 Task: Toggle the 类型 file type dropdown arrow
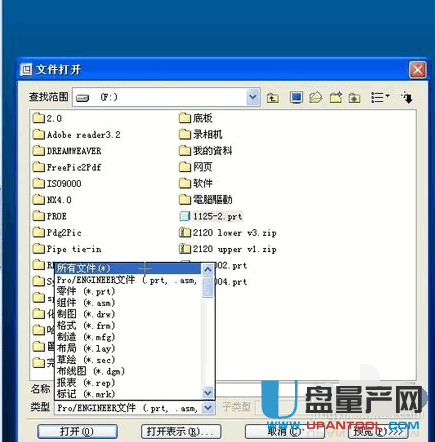tap(208, 407)
